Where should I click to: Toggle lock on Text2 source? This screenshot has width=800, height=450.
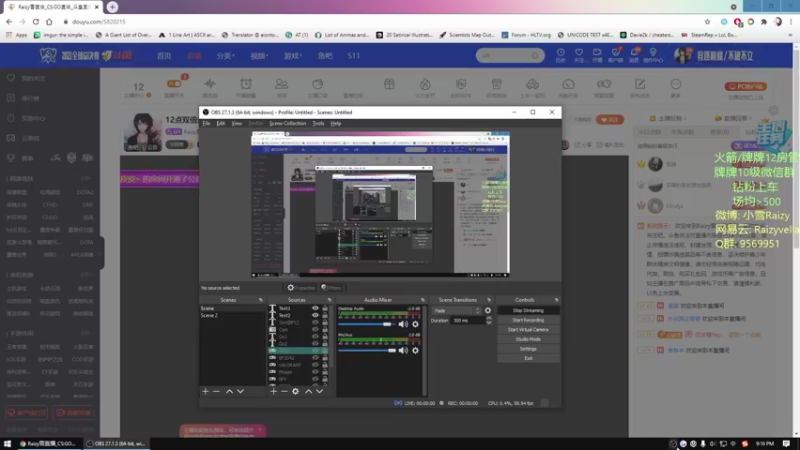click(x=324, y=315)
